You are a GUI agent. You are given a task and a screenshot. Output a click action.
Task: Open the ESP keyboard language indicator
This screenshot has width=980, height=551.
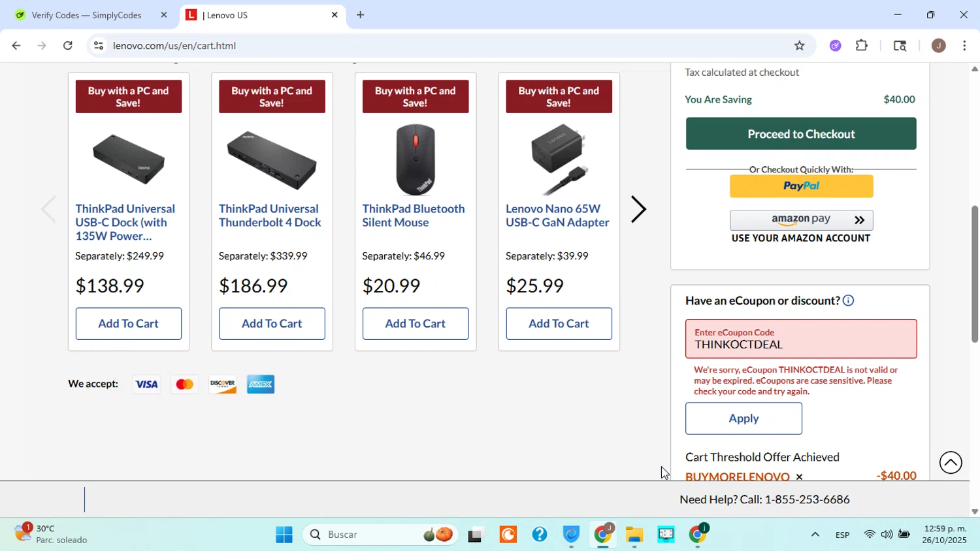(842, 535)
